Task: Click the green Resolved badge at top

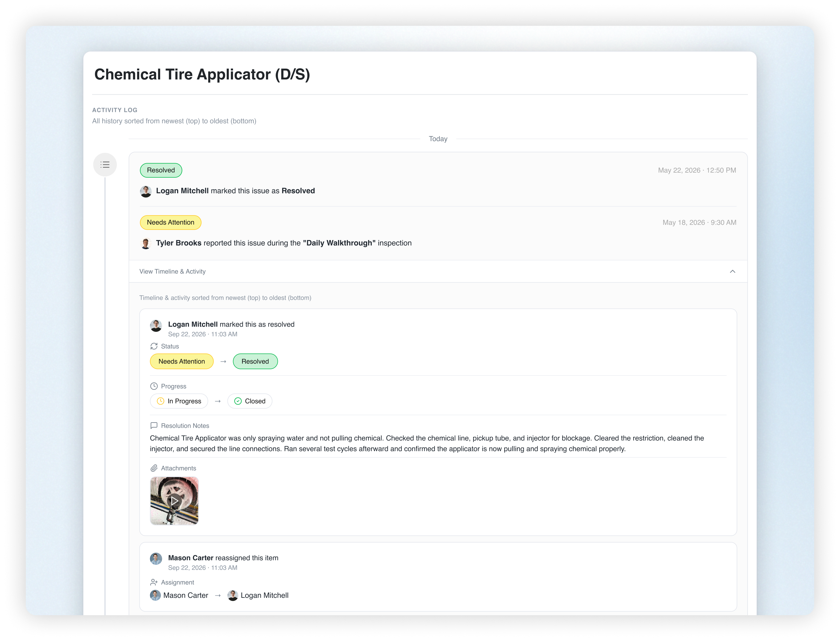Action: [x=161, y=170]
